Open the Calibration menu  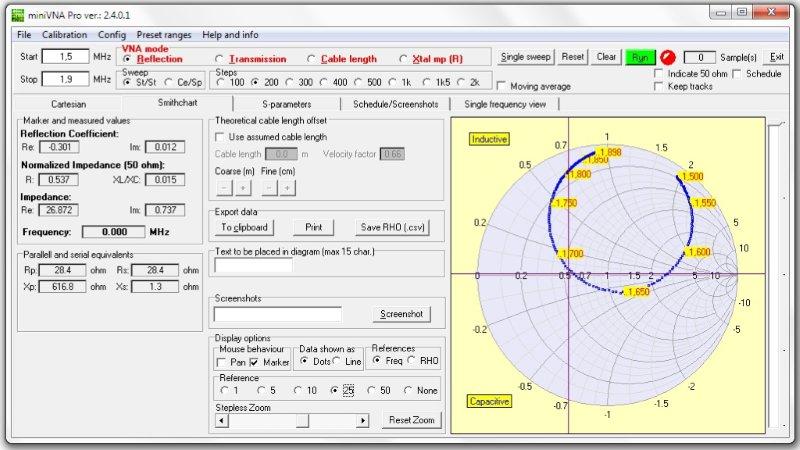[64, 34]
